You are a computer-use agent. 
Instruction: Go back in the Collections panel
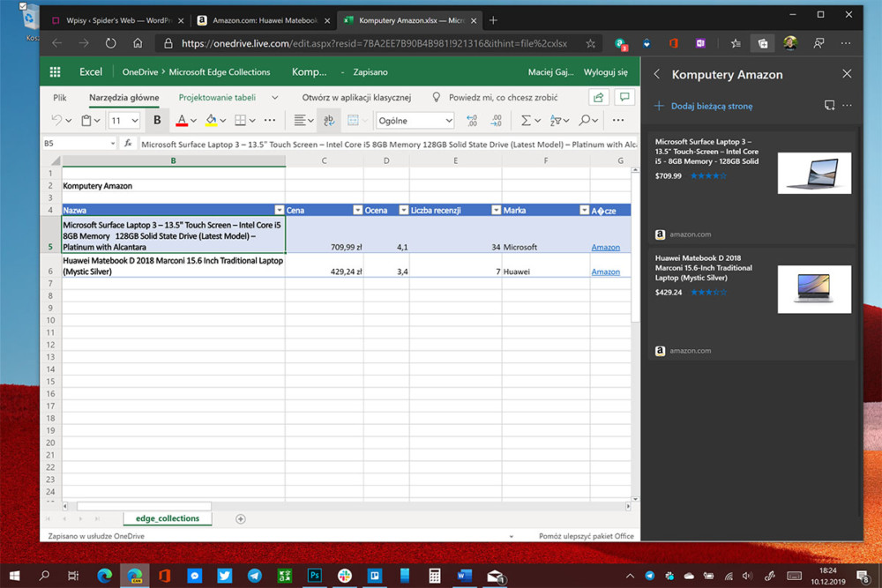click(656, 74)
